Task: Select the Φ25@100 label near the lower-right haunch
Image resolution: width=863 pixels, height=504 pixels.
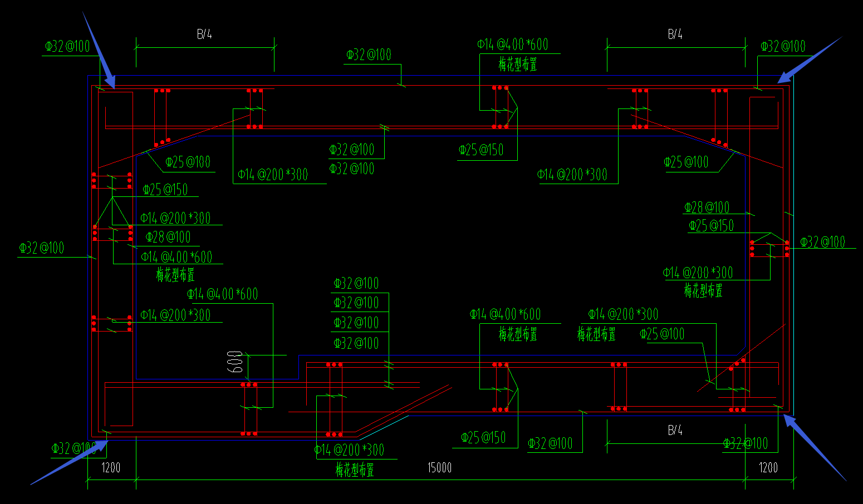Action: [662, 334]
